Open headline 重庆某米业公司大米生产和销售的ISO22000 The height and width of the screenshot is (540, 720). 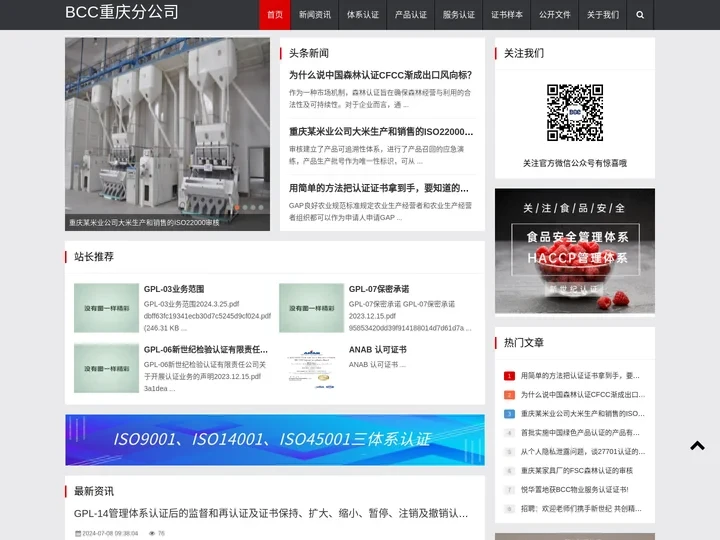381,132
